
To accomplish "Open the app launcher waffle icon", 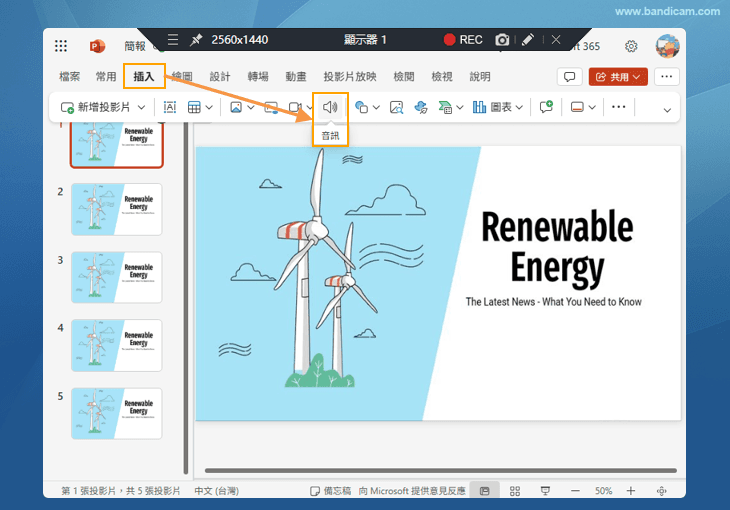I will click(61, 46).
